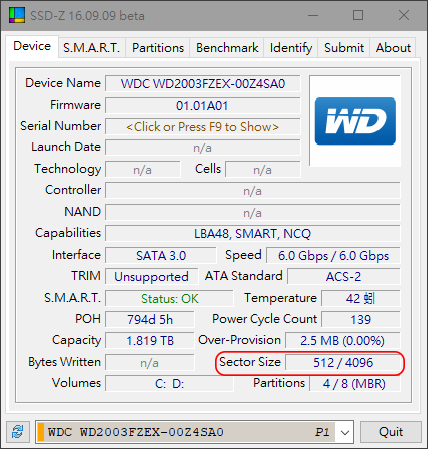
Task: Close the SSD-Z window
Action: coord(404,15)
